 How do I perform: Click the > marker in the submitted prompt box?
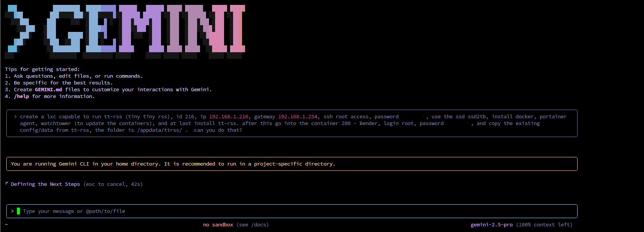(15, 117)
